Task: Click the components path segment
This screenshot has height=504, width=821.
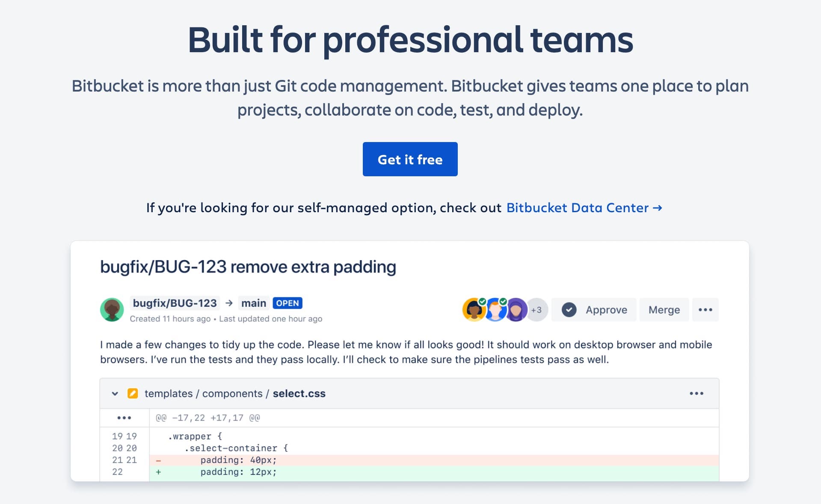Action: pyautogui.click(x=232, y=394)
